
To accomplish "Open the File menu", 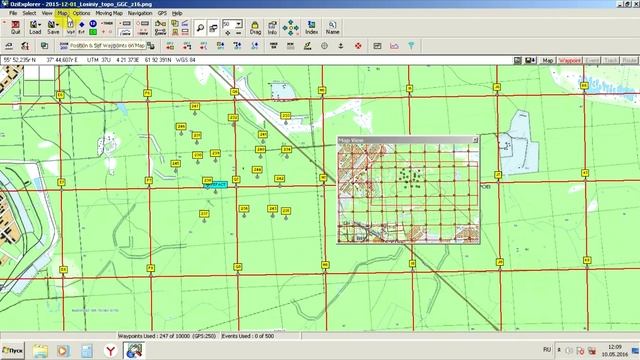I will click(x=13, y=13).
